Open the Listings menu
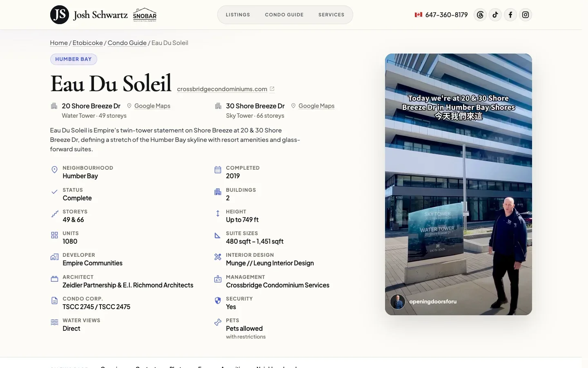The width and height of the screenshot is (588, 368). pos(238,15)
